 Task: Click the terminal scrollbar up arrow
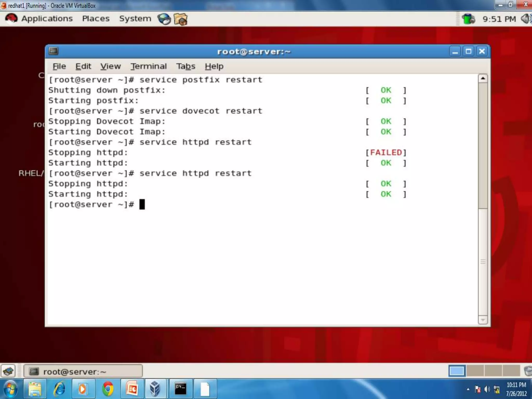(483, 78)
